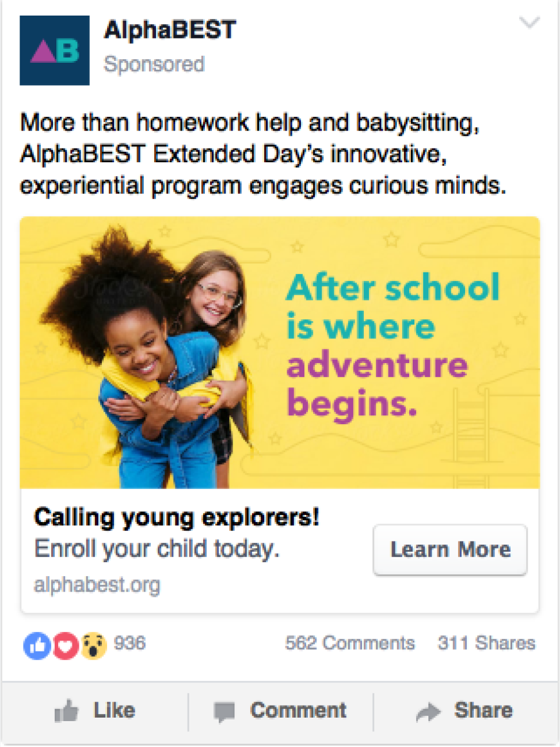Open the AlphaBEST logo profile picture

55,51
